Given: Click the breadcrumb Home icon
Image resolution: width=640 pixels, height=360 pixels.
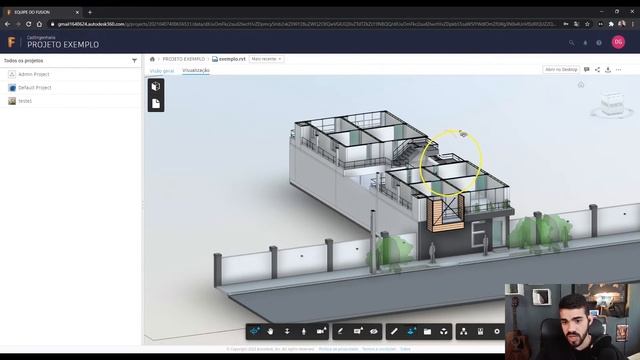Looking at the screenshot, I should click(x=152, y=59).
